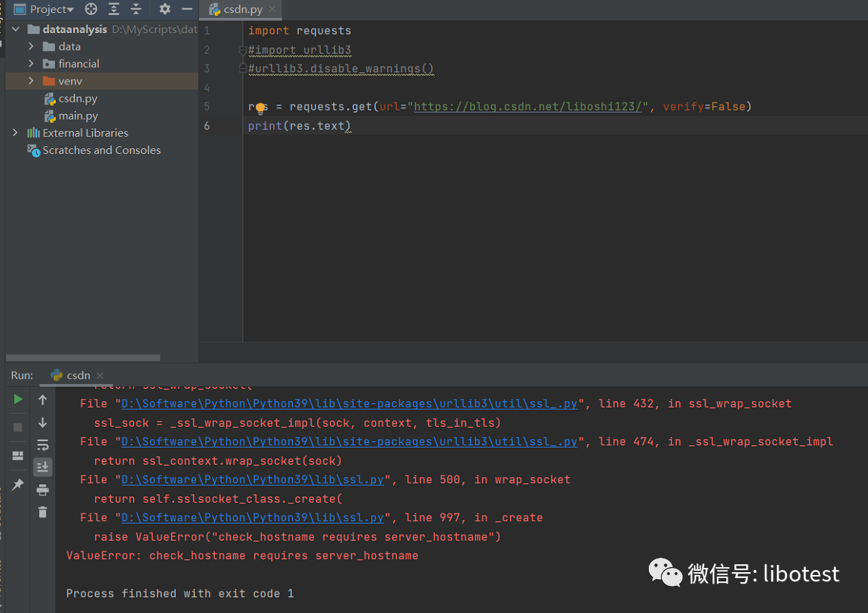
Task: Toggle Soft-Wrap in Run console
Action: (x=43, y=445)
